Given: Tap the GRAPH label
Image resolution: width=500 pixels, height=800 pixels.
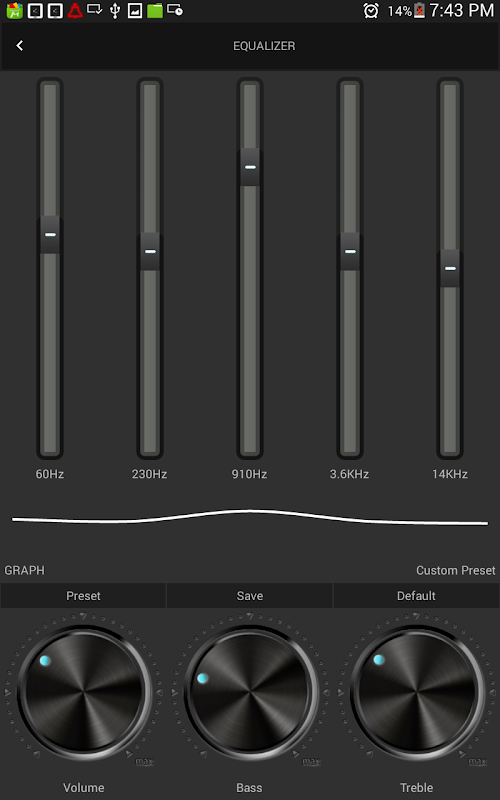Looking at the screenshot, I should pos(24,570).
